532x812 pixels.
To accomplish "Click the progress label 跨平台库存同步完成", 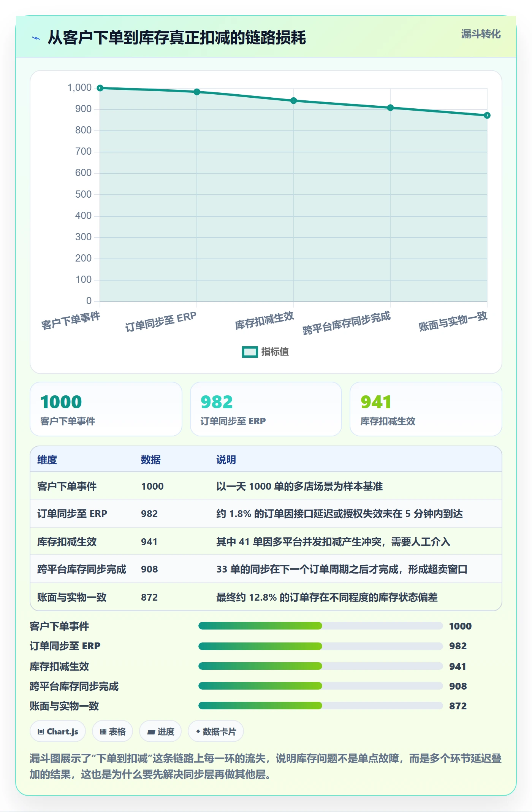I will [74, 686].
